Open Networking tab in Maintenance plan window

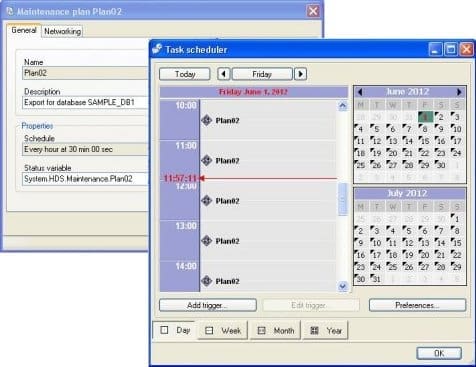[x=62, y=31]
